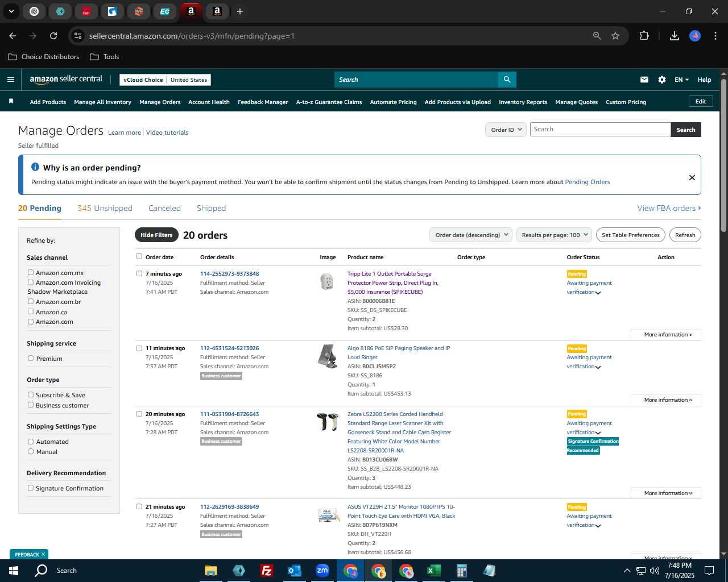Open the EN language dropdown
The width and height of the screenshot is (728, 582).
click(x=681, y=80)
